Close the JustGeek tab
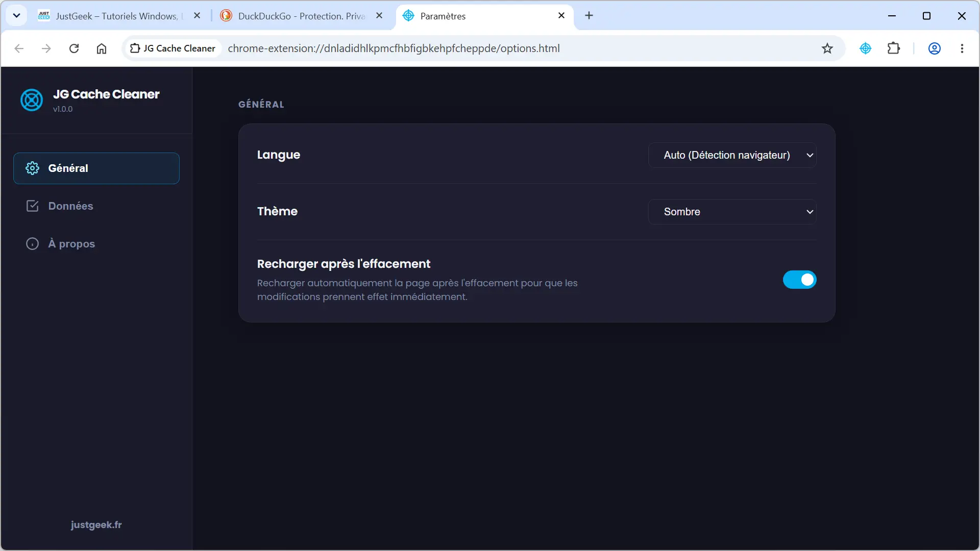The image size is (980, 551). 197,16
